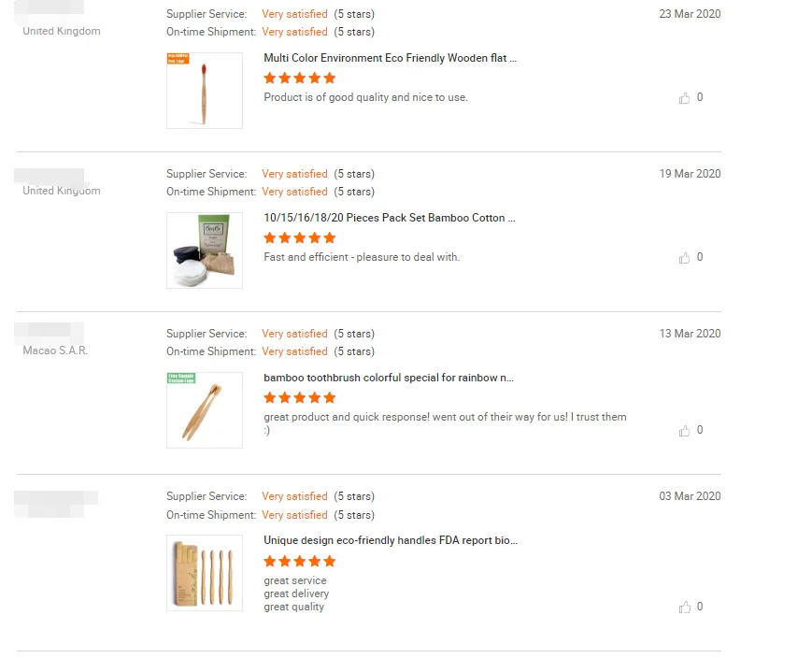The width and height of the screenshot is (812, 658).
Task: Like the 23 Mar 2020 review
Action: click(x=685, y=98)
